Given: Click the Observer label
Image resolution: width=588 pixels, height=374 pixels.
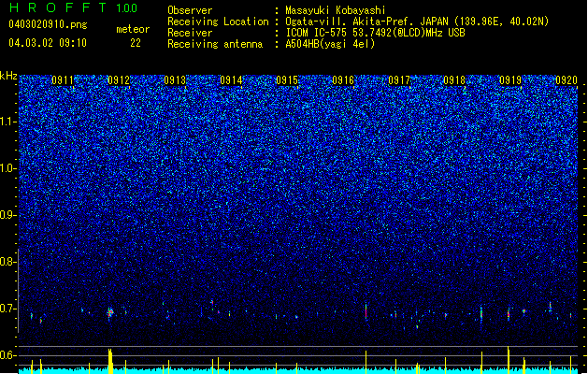Looking at the screenshot, I should [190, 10].
